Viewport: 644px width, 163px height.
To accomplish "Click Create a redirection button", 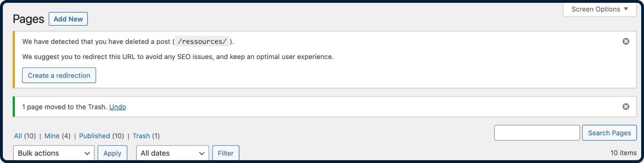I will tap(59, 75).
